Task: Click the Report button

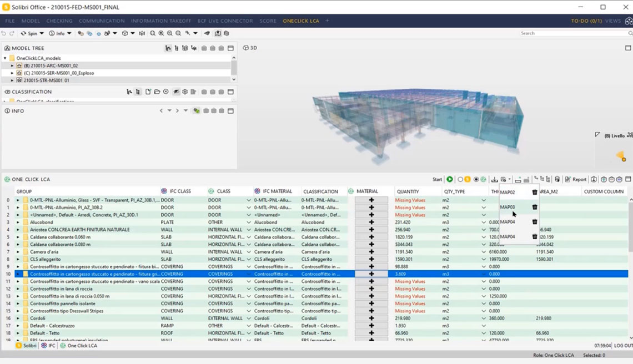Action: point(576,179)
